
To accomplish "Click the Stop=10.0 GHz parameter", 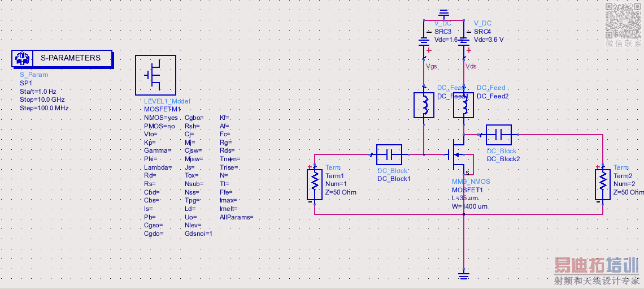I will (x=42, y=100).
